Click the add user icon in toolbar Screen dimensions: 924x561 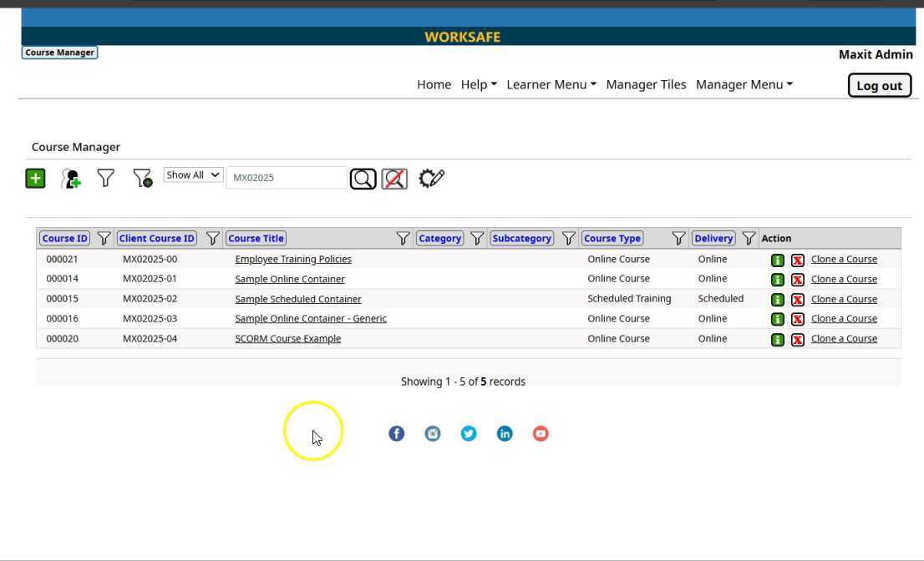(72, 178)
